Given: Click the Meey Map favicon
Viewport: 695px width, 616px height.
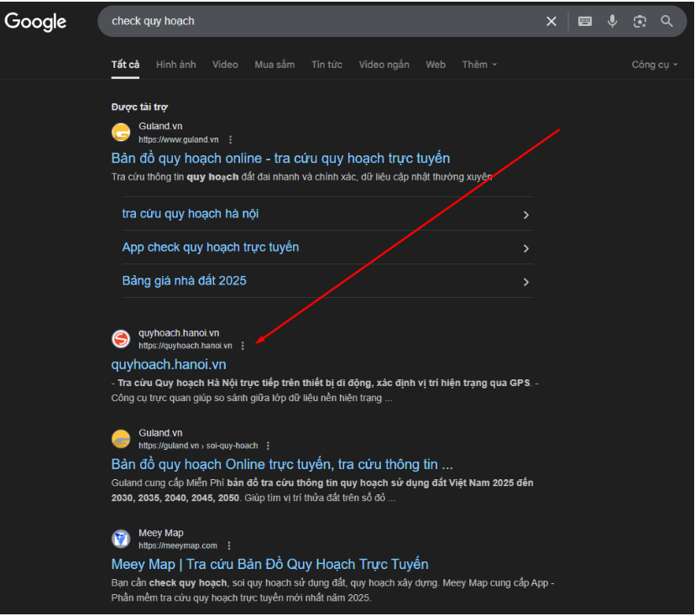Looking at the screenshot, I should point(121,539).
